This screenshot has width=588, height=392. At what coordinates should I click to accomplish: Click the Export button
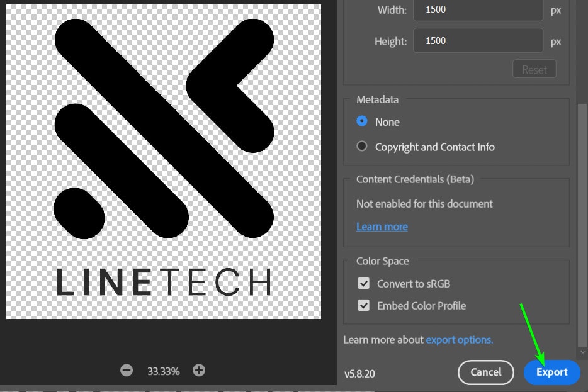(551, 372)
